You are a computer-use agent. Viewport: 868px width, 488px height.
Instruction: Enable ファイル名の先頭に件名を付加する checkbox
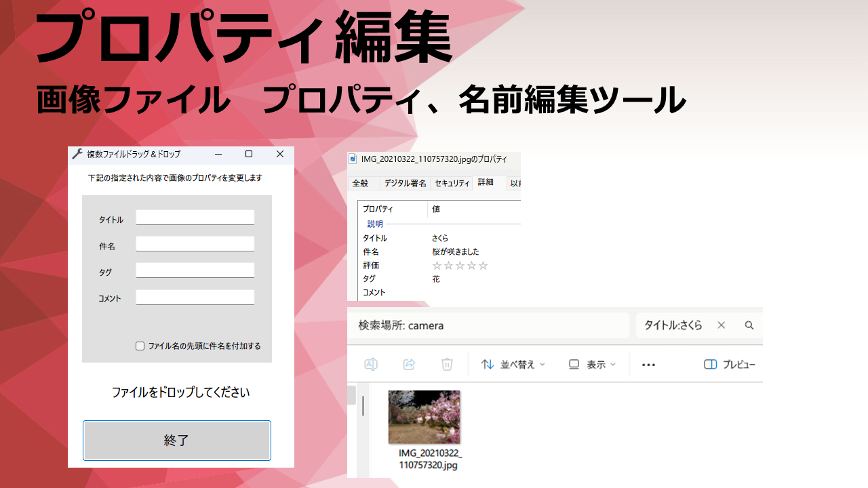pyautogui.click(x=140, y=346)
